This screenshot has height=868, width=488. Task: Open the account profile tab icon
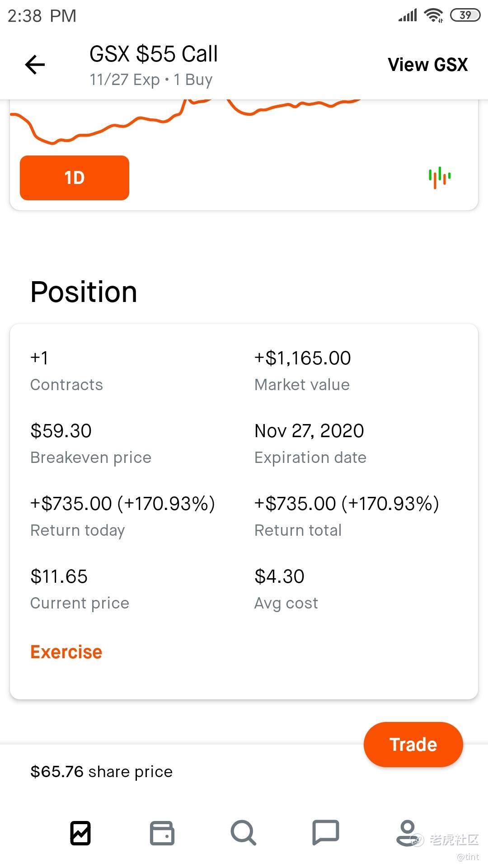click(407, 833)
